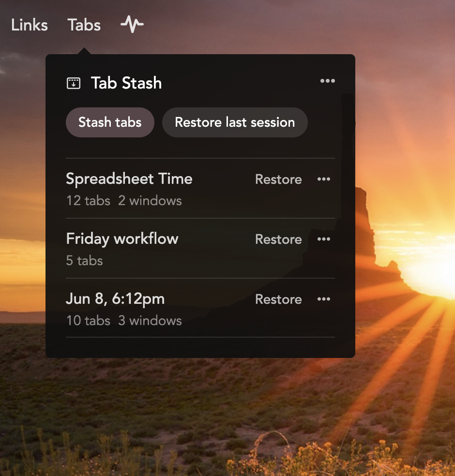Open more options for Friday workflow
Image resolution: width=455 pixels, height=476 pixels.
(x=324, y=239)
